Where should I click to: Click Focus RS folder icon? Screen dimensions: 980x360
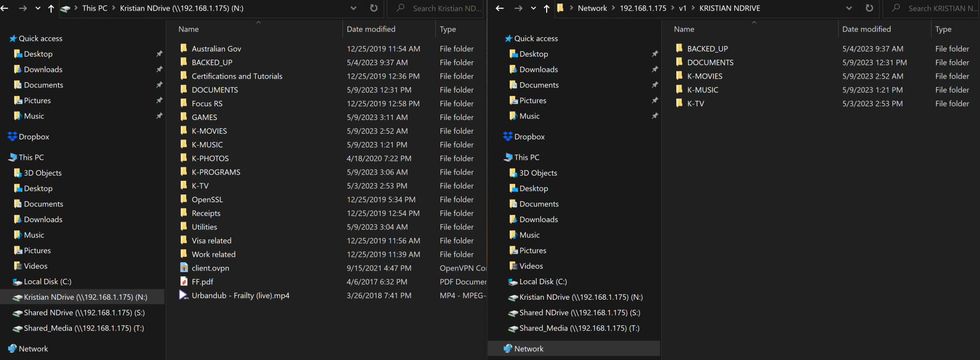[184, 103]
